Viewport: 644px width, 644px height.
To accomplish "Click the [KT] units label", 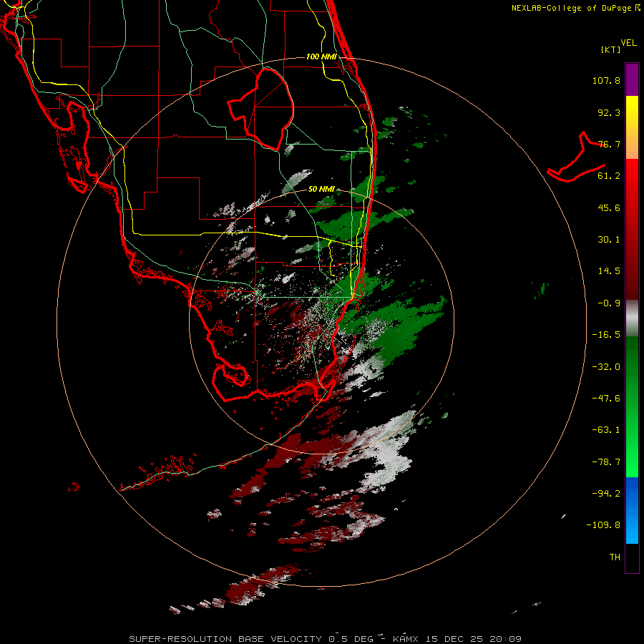I will pos(611,49).
